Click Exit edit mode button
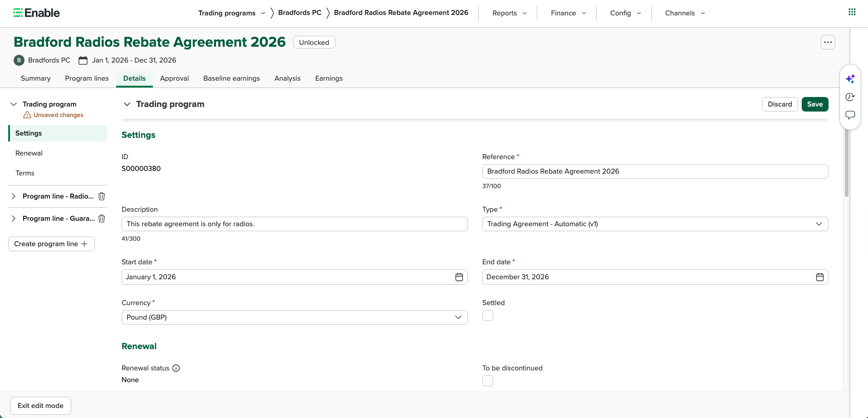 point(40,406)
